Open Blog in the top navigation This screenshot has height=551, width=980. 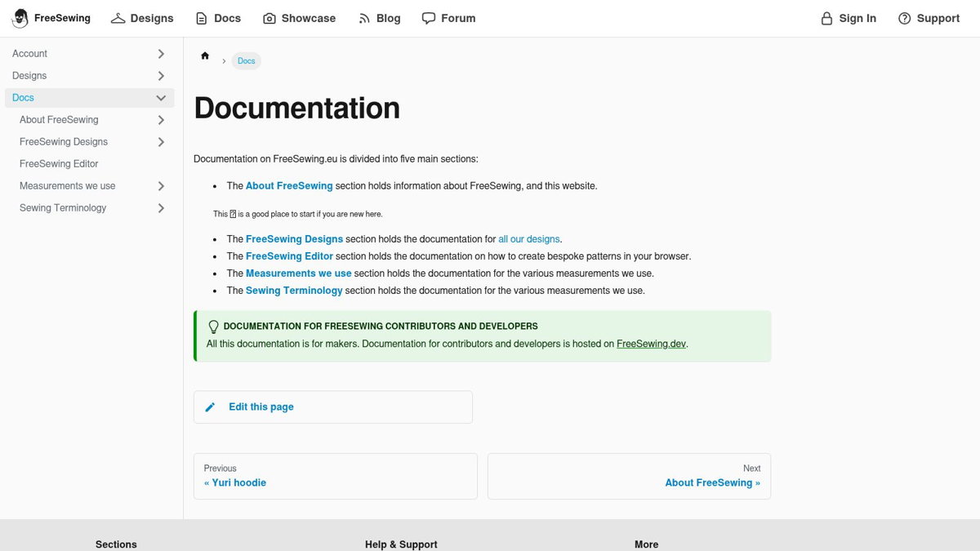389,18
